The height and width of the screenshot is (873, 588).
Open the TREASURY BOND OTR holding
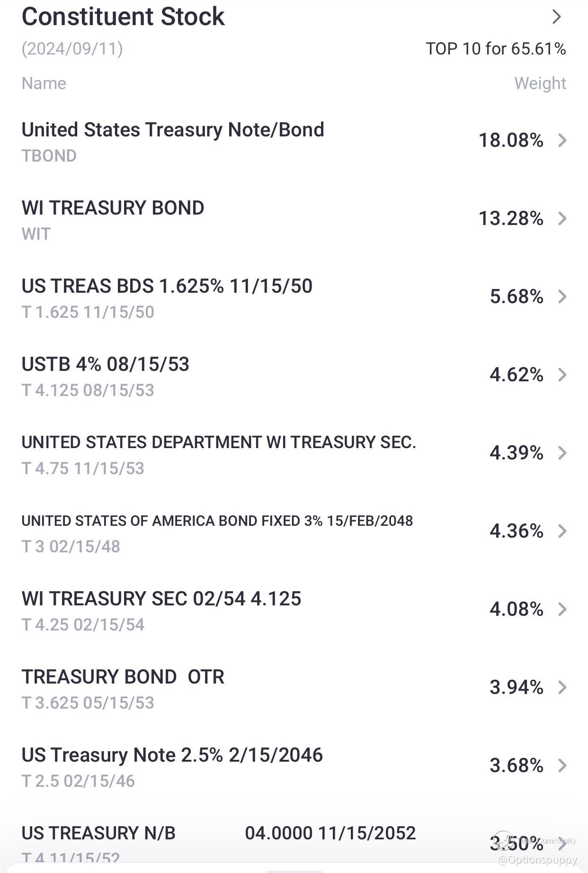[123, 677]
